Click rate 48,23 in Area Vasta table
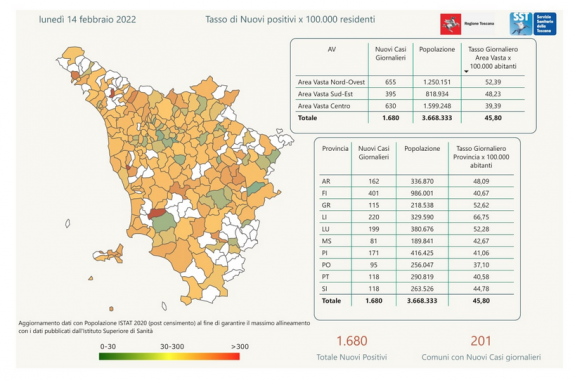575x380 pixels. coord(493,94)
